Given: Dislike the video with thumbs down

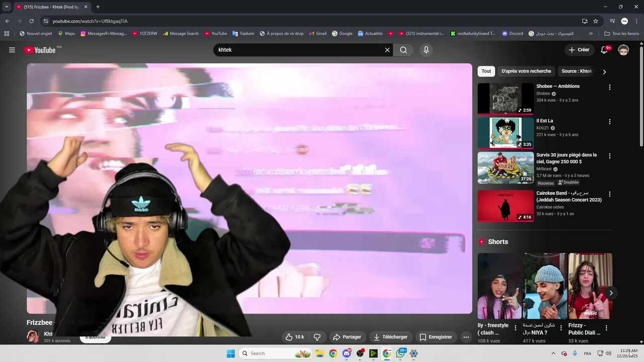Looking at the screenshot, I should pyautogui.click(x=317, y=337).
